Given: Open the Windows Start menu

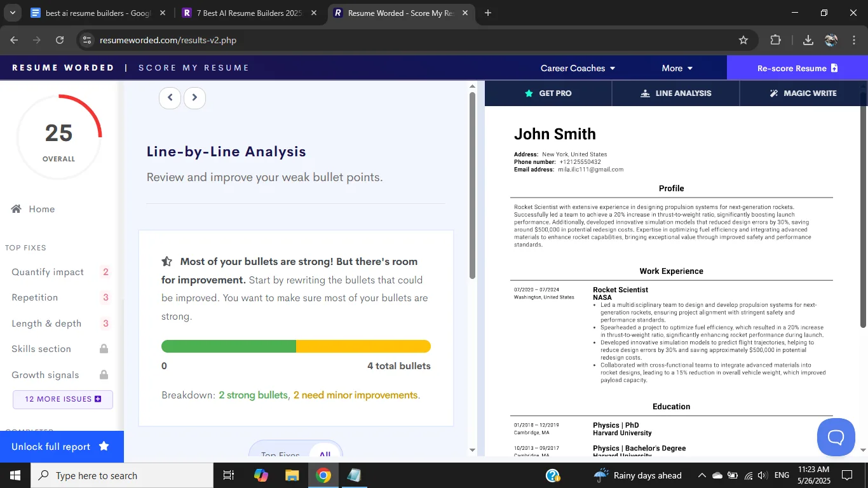Looking at the screenshot, I should [x=15, y=475].
